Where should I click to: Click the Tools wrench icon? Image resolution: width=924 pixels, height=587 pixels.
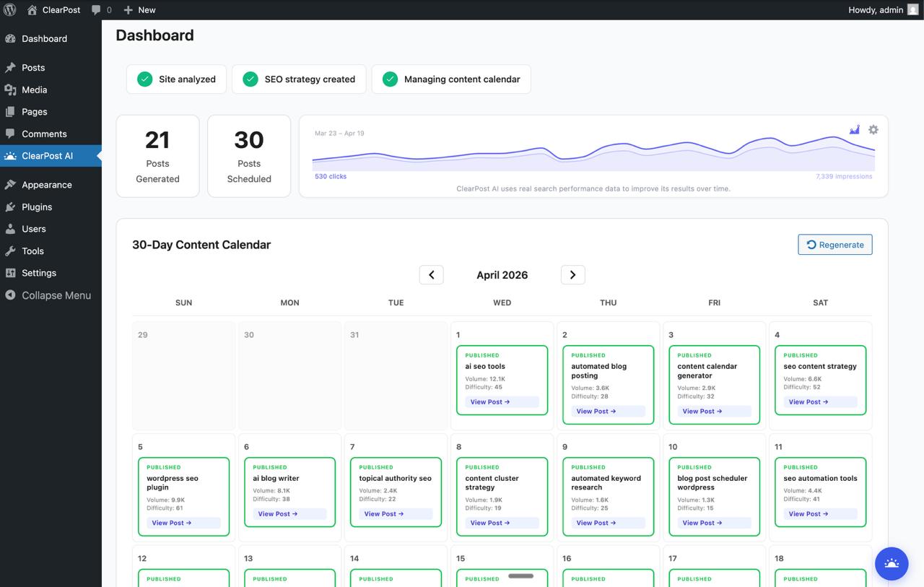click(x=10, y=251)
